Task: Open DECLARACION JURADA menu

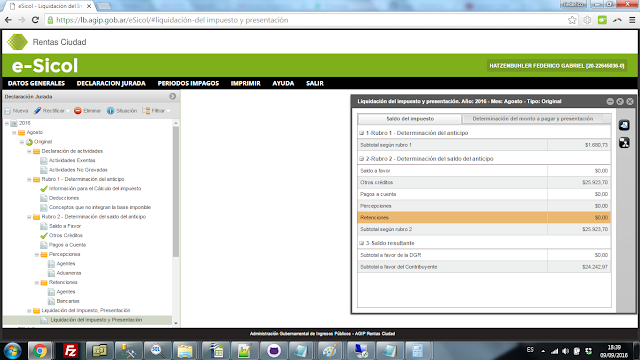Action: point(111,83)
